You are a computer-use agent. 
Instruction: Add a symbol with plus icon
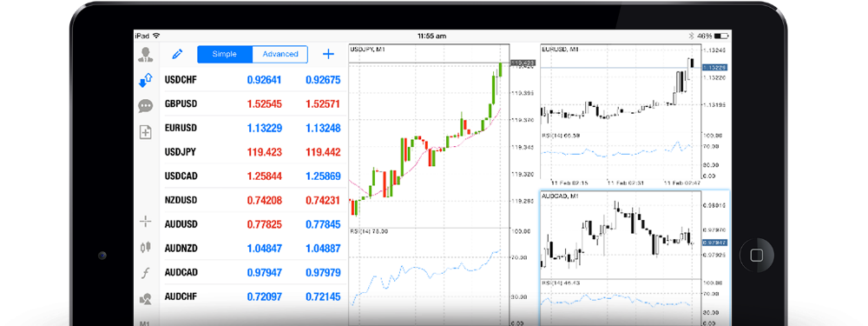tap(328, 54)
